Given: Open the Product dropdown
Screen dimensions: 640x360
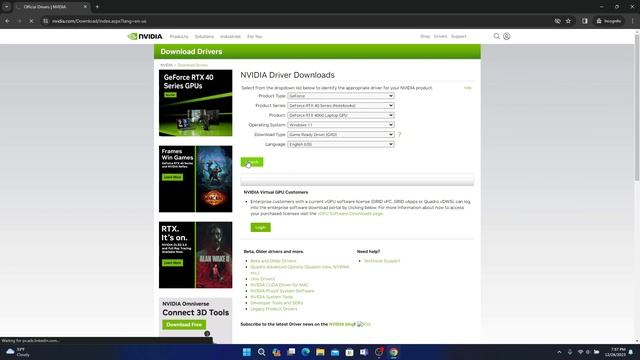Looking at the screenshot, I should click(x=340, y=115).
